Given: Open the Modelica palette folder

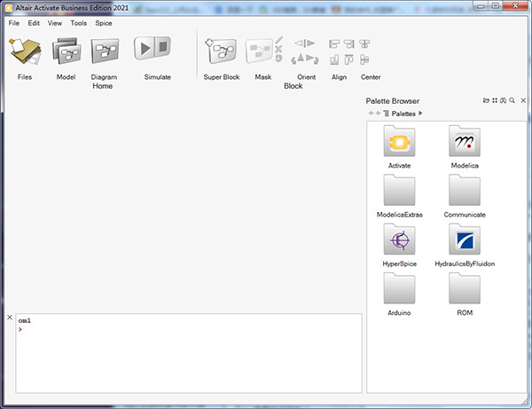Looking at the screenshot, I should coord(465,141).
